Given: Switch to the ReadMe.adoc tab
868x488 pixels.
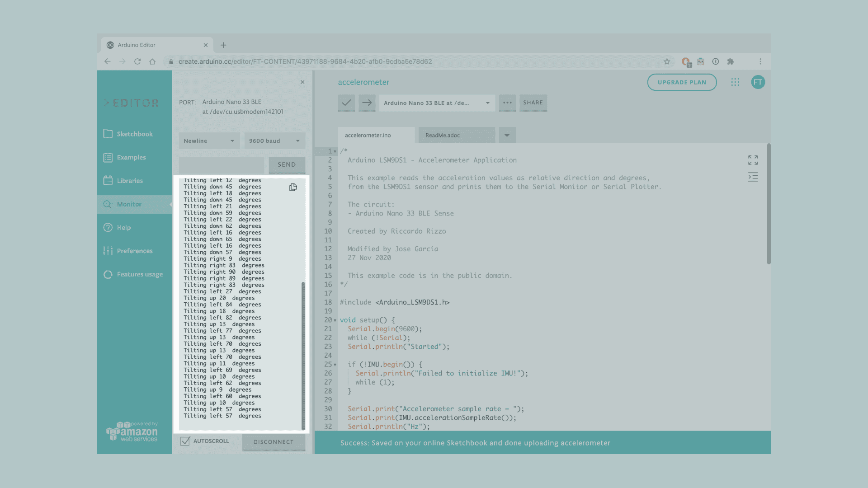Looking at the screenshot, I should point(457,135).
